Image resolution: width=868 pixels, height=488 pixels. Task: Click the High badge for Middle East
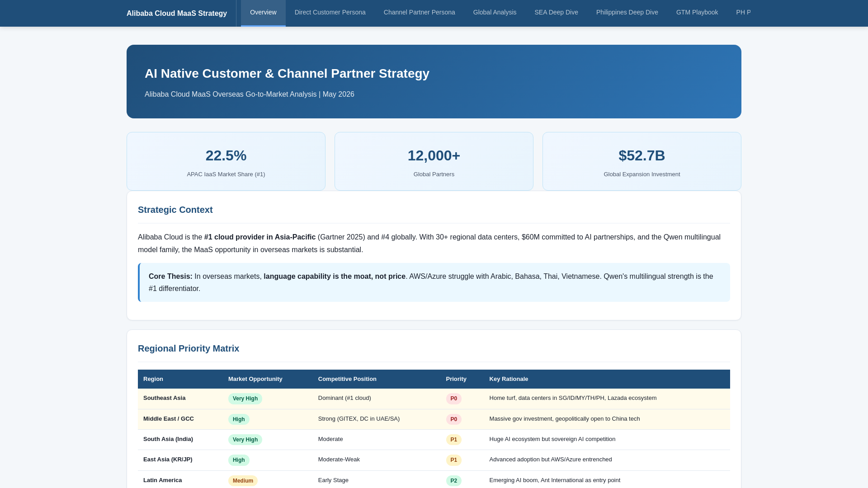(239, 419)
